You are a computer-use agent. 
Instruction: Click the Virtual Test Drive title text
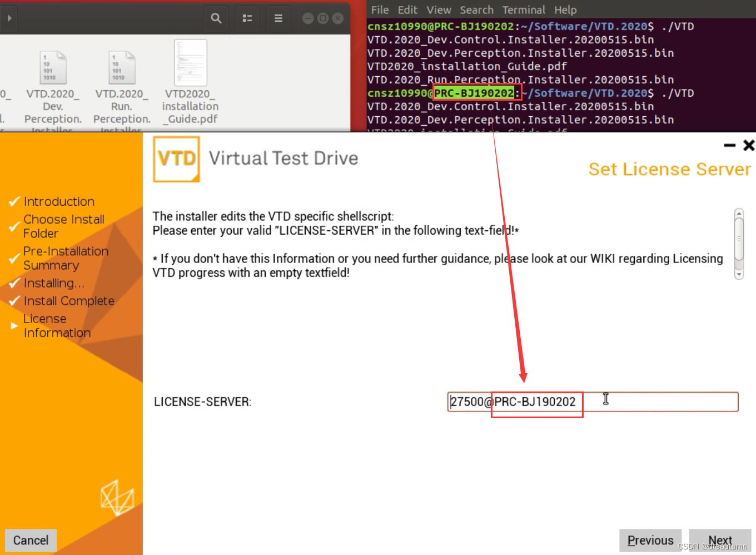click(x=283, y=158)
